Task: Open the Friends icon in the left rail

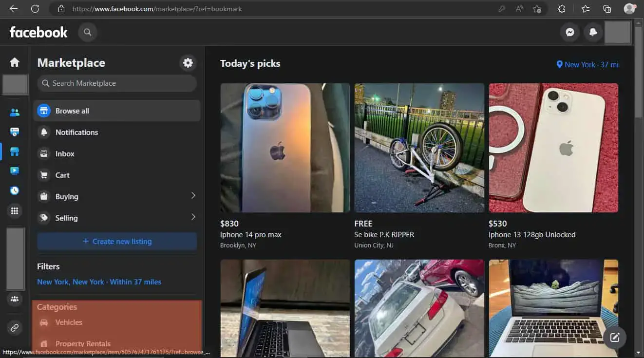Action: [15, 113]
